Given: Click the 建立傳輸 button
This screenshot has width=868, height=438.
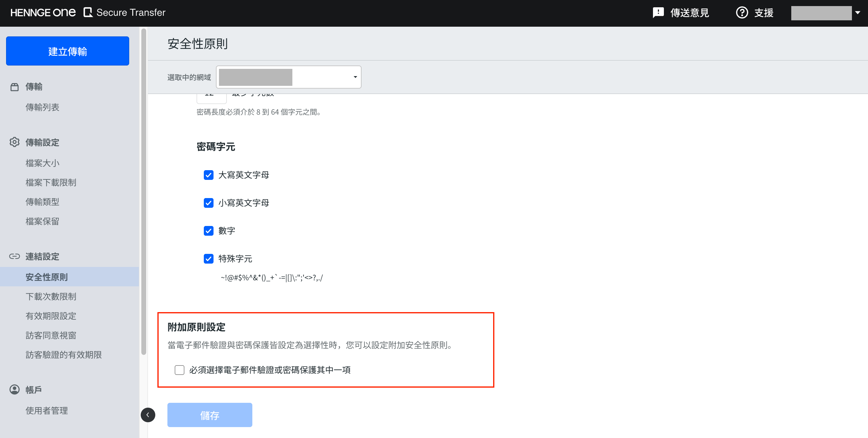Looking at the screenshot, I should (x=68, y=51).
